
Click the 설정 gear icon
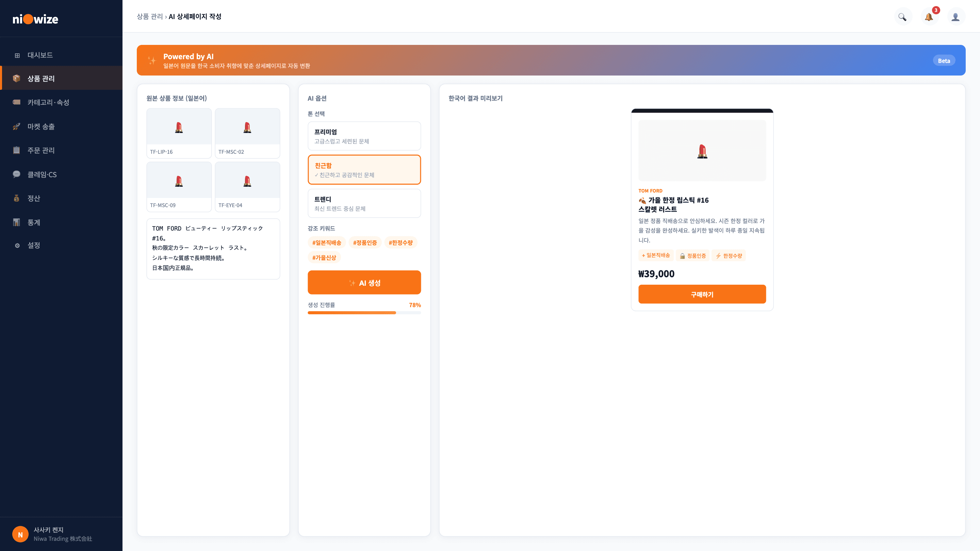point(17,245)
